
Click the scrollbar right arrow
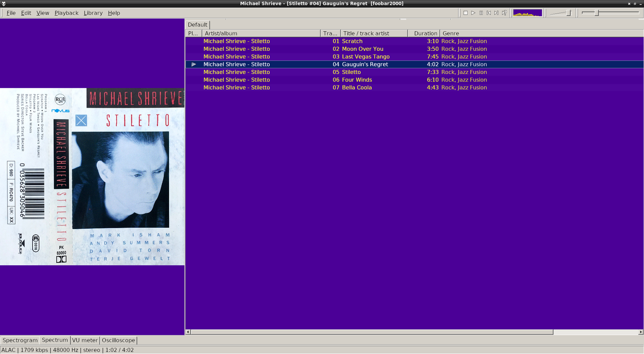pyautogui.click(x=640, y=332)
